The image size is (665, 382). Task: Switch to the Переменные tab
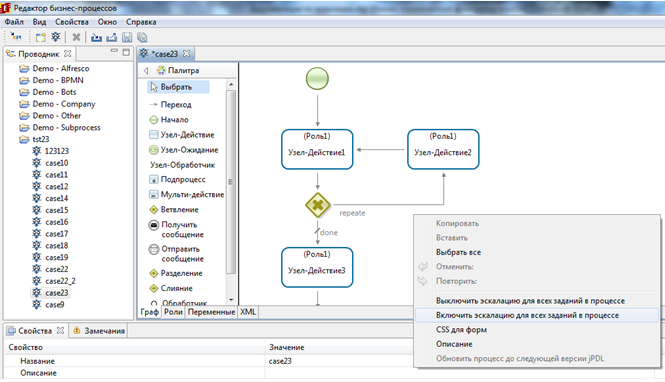point(211,312)
